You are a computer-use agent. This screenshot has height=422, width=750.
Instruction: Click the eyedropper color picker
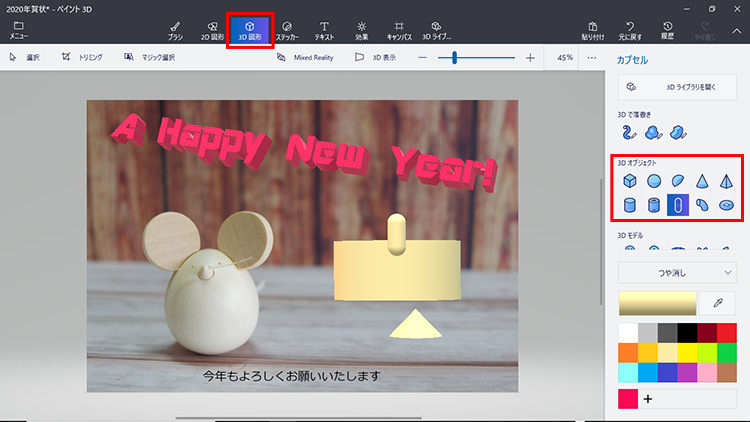716,302
